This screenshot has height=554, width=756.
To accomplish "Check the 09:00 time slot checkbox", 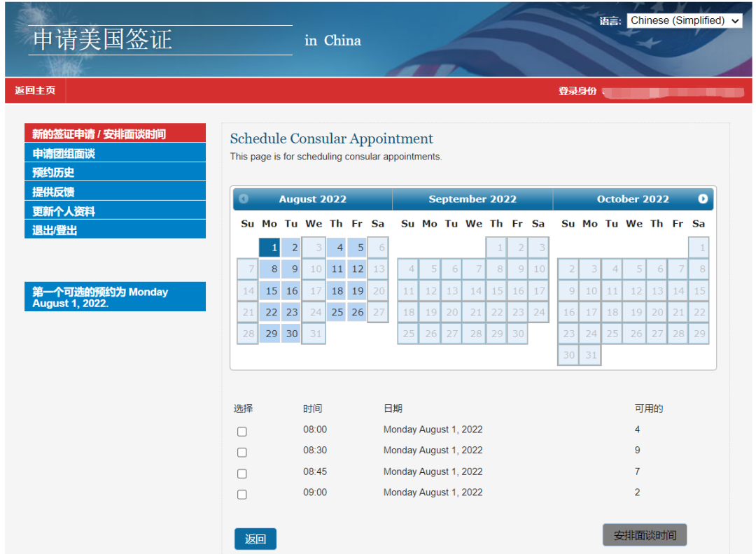I will coord(242,495).
